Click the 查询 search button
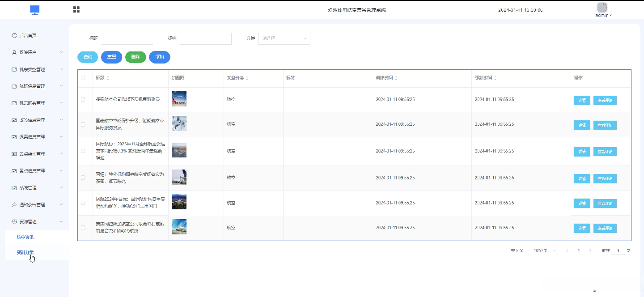 tap(88, 57)
